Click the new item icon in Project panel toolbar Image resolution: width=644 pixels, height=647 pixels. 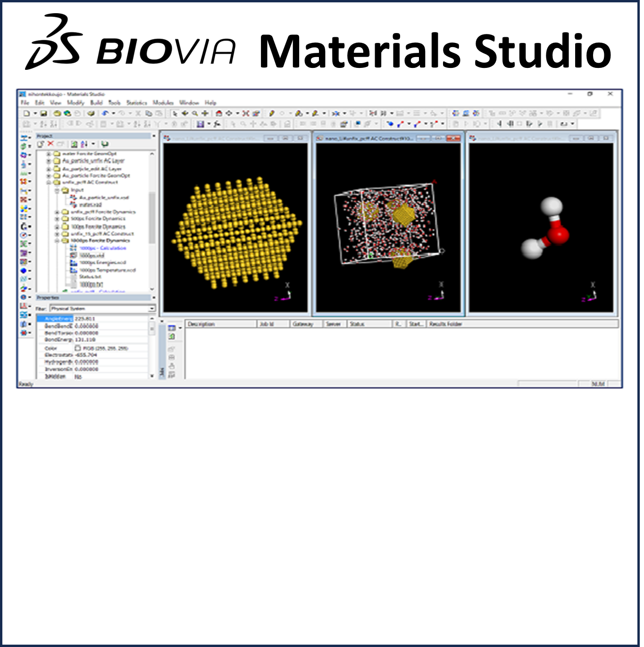[41, 144]
